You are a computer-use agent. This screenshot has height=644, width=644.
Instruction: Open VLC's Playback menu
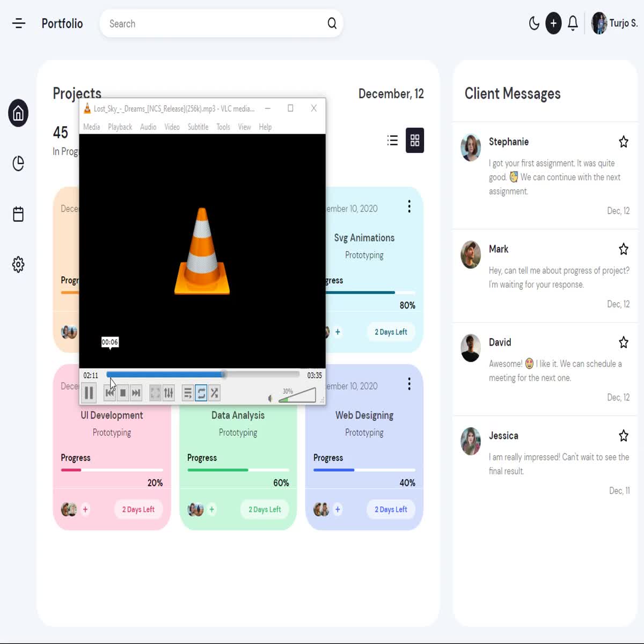point(120,127)
